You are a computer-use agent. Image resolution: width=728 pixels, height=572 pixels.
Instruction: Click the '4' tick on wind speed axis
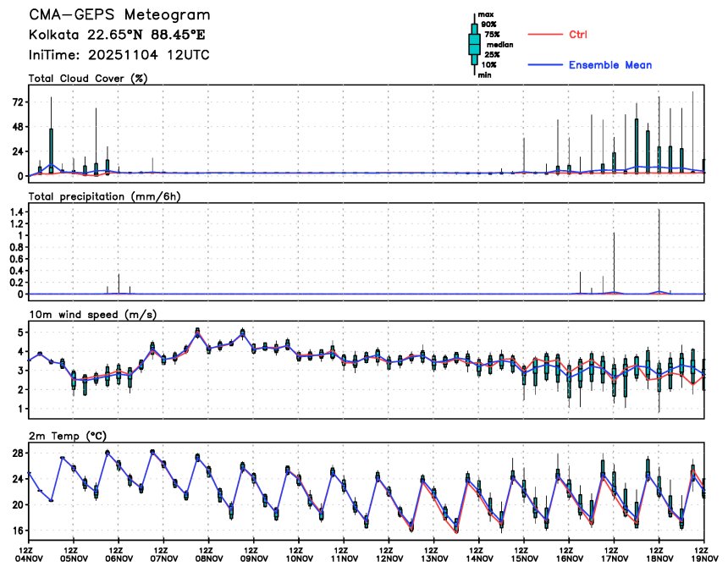[x=20, y=351]
